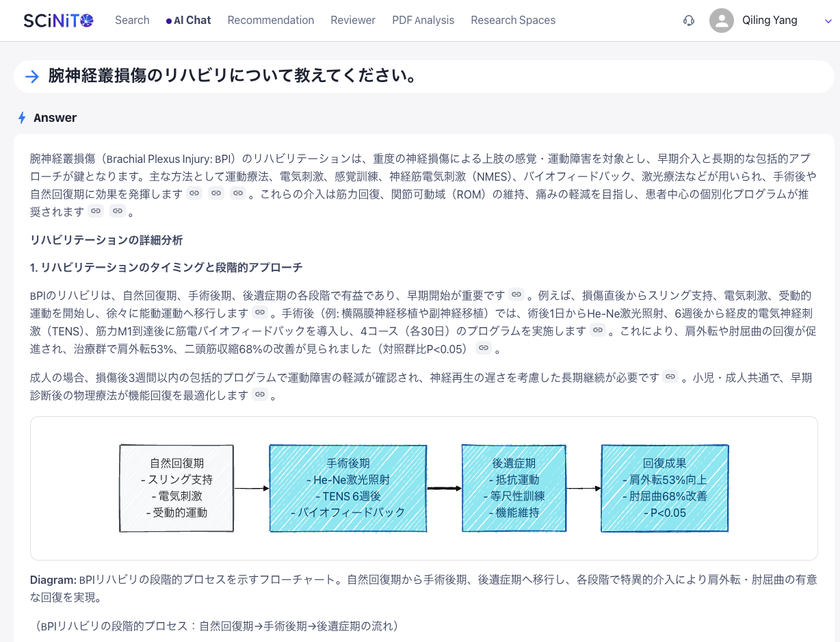Navigate to Research Spaces
This screenshot has height=642, width=840.
pos(513,21)
